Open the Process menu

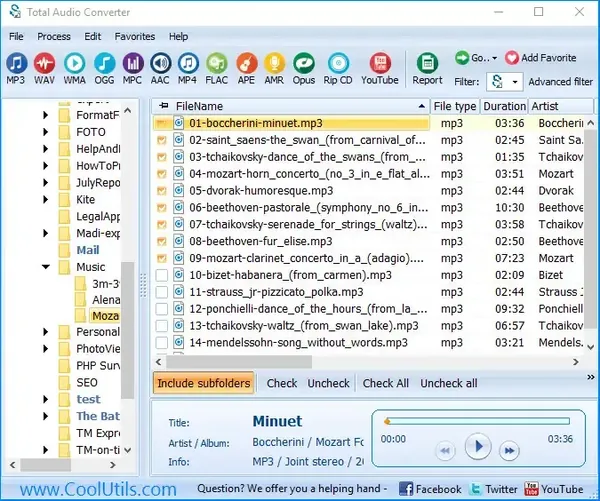pos(54,36)
